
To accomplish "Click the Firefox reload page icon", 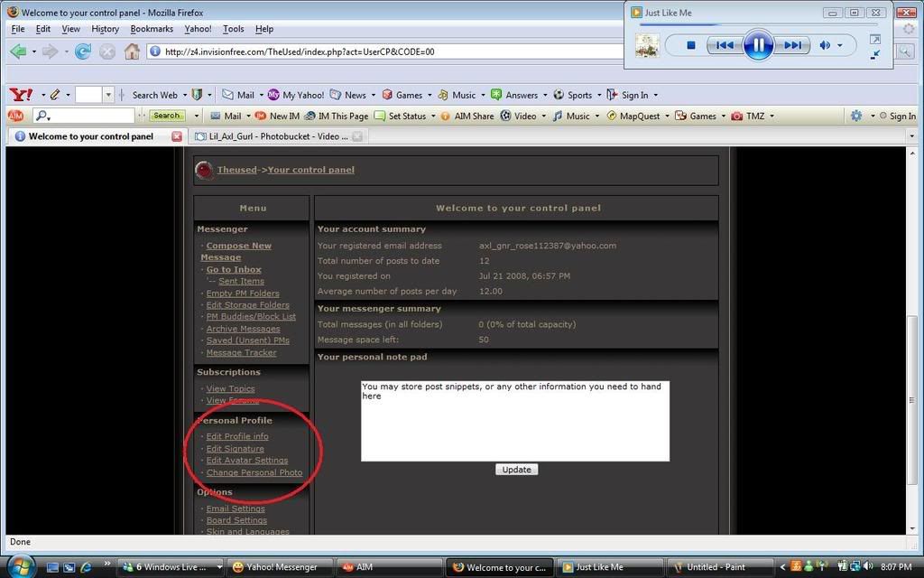I will 83,51.
